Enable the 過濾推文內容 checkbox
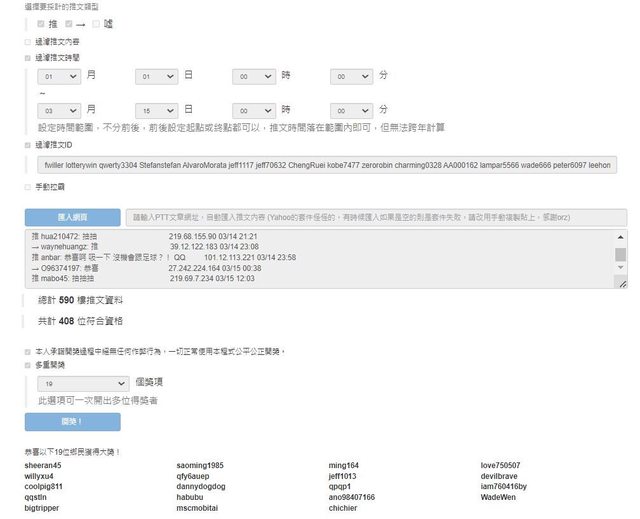This screenshot has width=640, height=519. tap(28, 42)
